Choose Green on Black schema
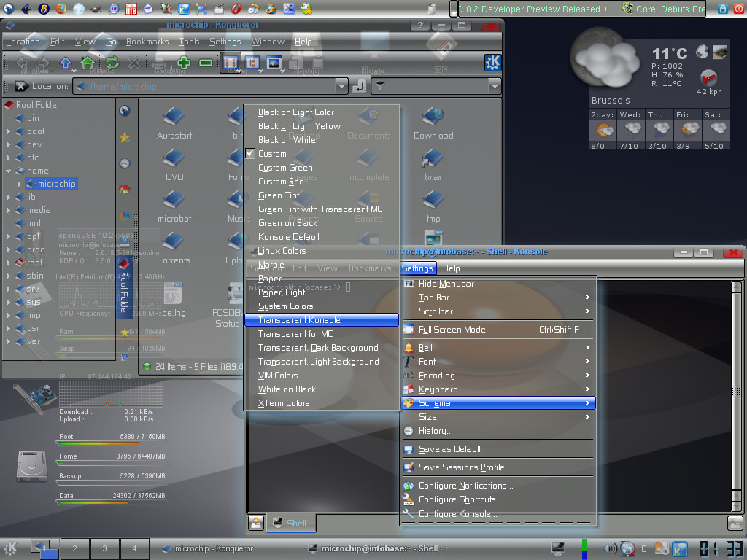The width and height of the screenshot is (747, 560). point(322,223)
